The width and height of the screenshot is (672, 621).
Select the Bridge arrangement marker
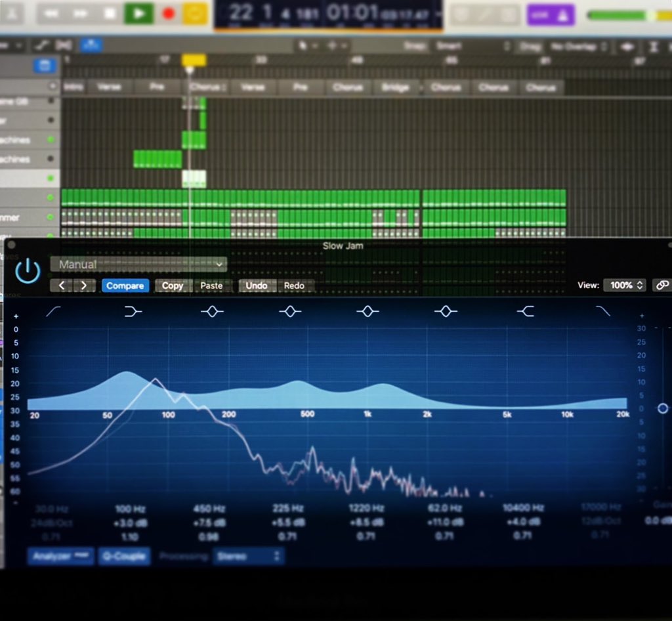pos(395,87)
